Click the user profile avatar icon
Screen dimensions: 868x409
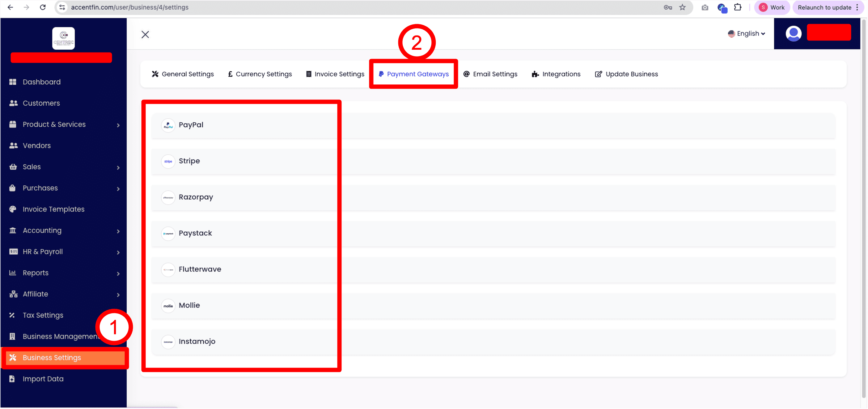(x=793, y=33)
